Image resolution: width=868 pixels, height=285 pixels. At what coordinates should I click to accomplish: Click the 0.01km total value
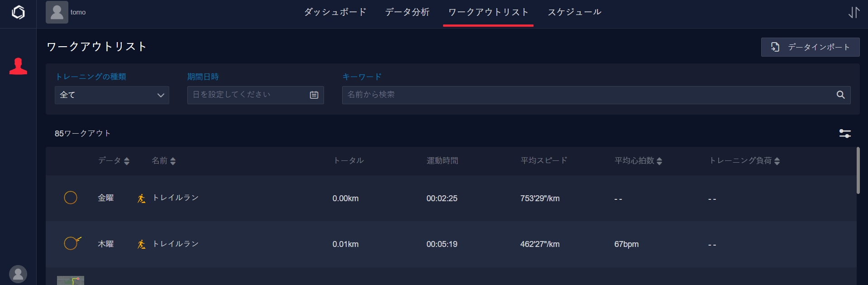point(345,244)
